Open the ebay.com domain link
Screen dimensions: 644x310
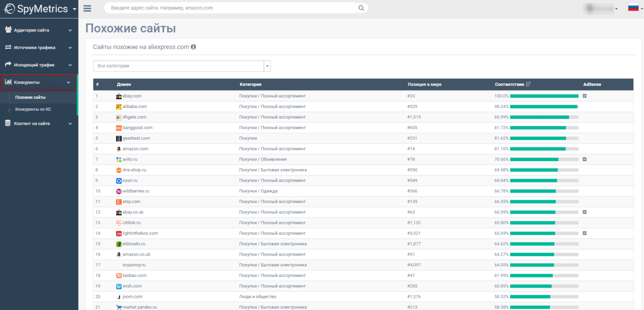point(132,96)
